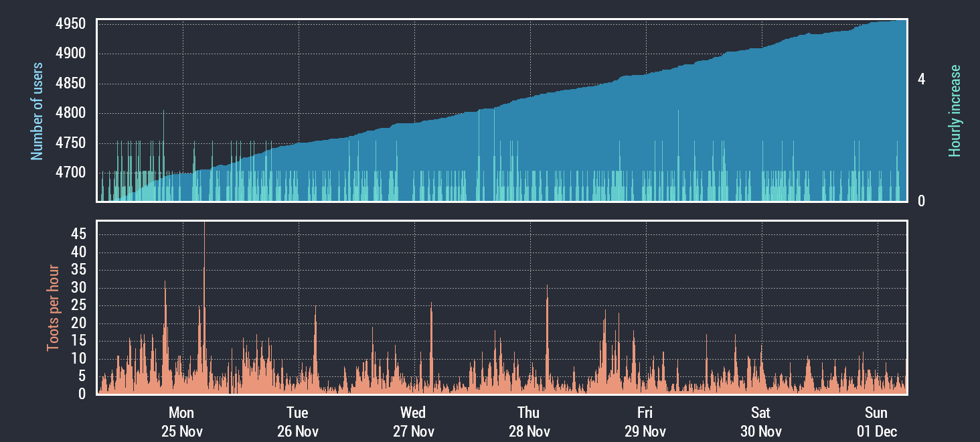The width and height of the screenshot is (980, 442).
Task: Select the Sun 01 Dec date label
Action: pos(876,422)
